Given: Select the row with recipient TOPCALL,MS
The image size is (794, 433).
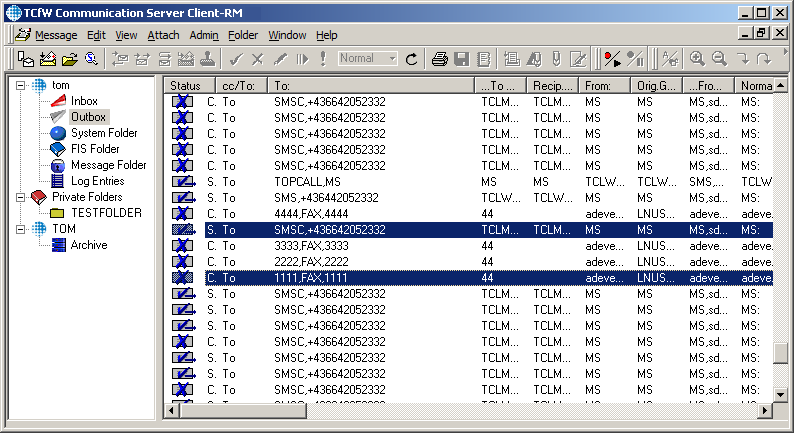Looking at the screenshot, I should pos(307,182).
